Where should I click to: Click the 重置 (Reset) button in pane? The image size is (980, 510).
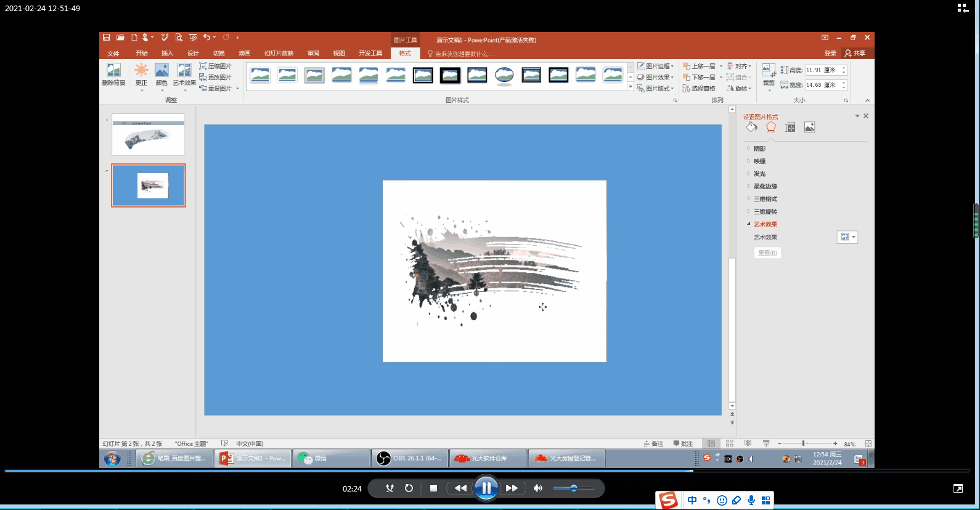(767, 253)
